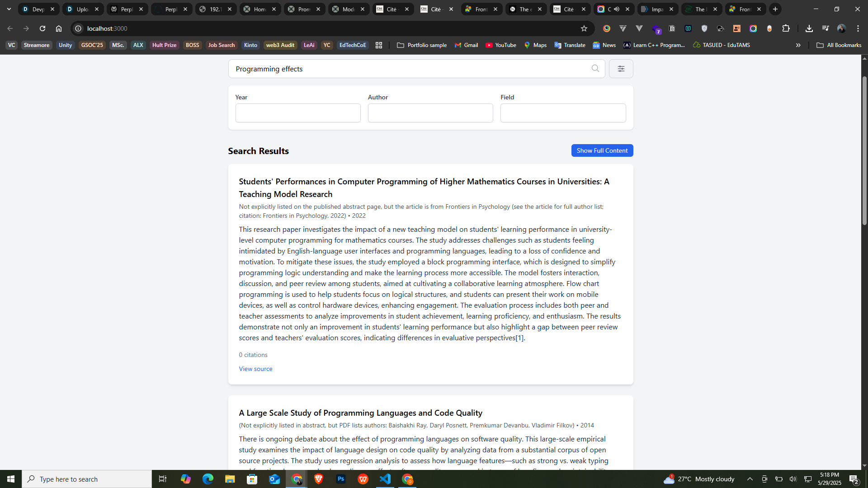Click the browser home icon
The image size is (868, 488).
59,28
